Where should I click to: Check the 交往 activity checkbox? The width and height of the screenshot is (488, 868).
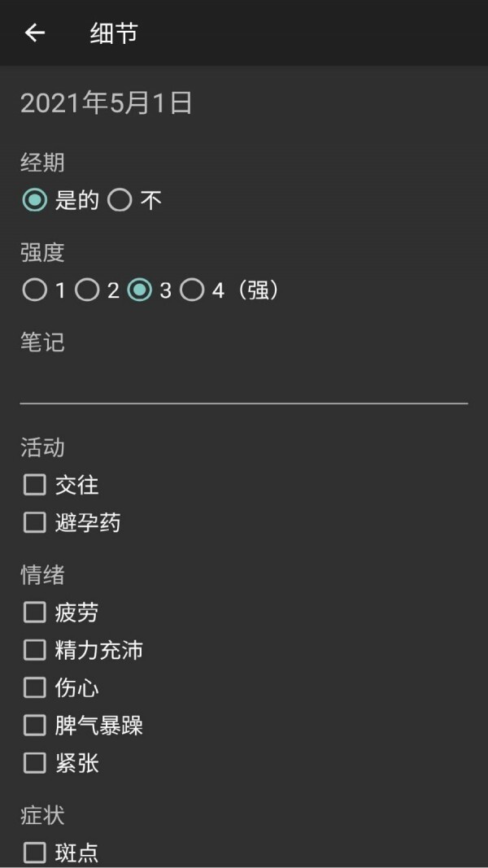coord(34,485)
